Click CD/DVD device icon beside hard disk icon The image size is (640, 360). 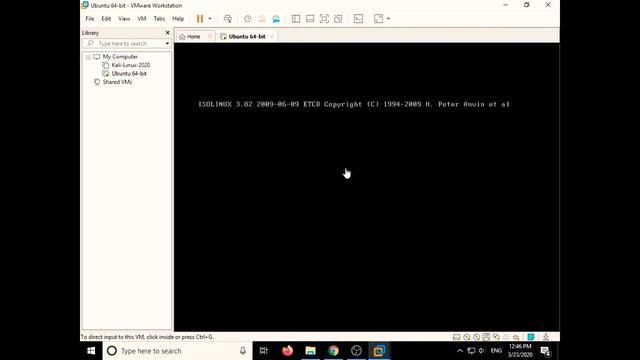point(467,337)
